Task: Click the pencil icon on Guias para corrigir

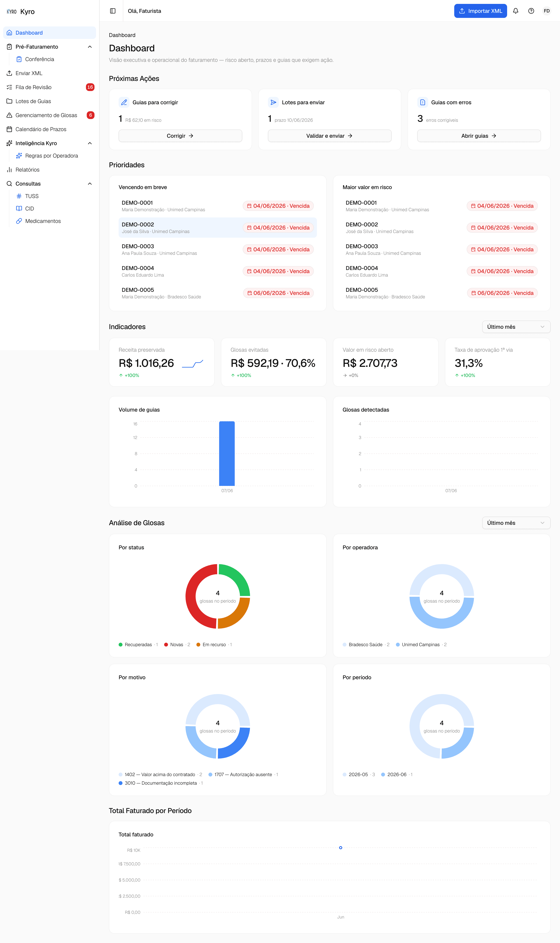Action: tap(124, 102)
